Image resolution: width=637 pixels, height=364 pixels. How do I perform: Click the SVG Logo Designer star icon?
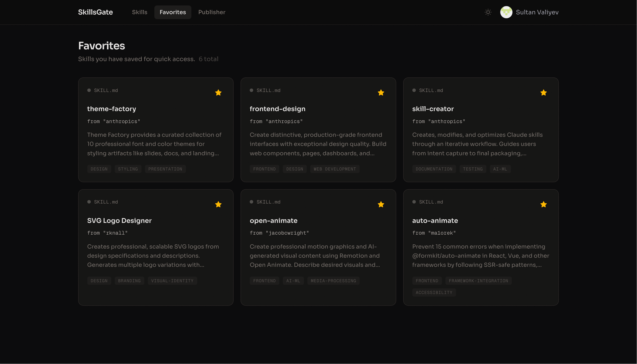pos(218,204)
